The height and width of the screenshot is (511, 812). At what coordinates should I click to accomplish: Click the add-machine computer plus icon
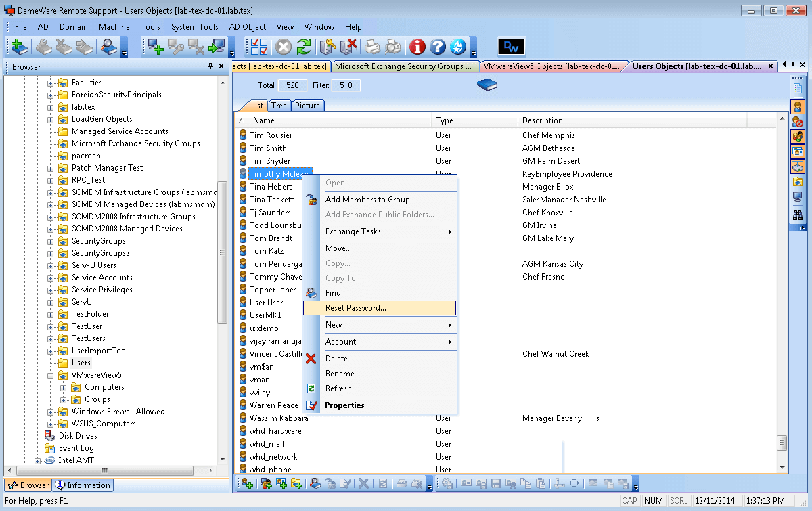point(156,47)
